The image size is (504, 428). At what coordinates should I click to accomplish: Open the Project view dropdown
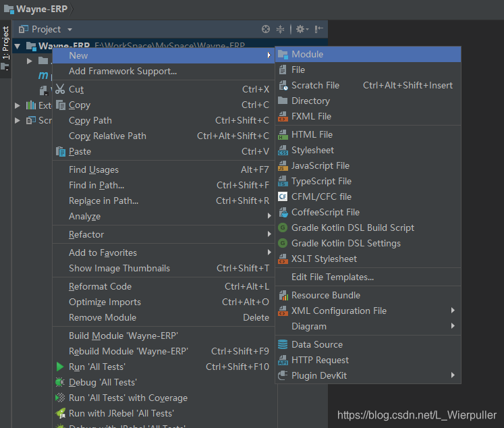coord(69,30)
